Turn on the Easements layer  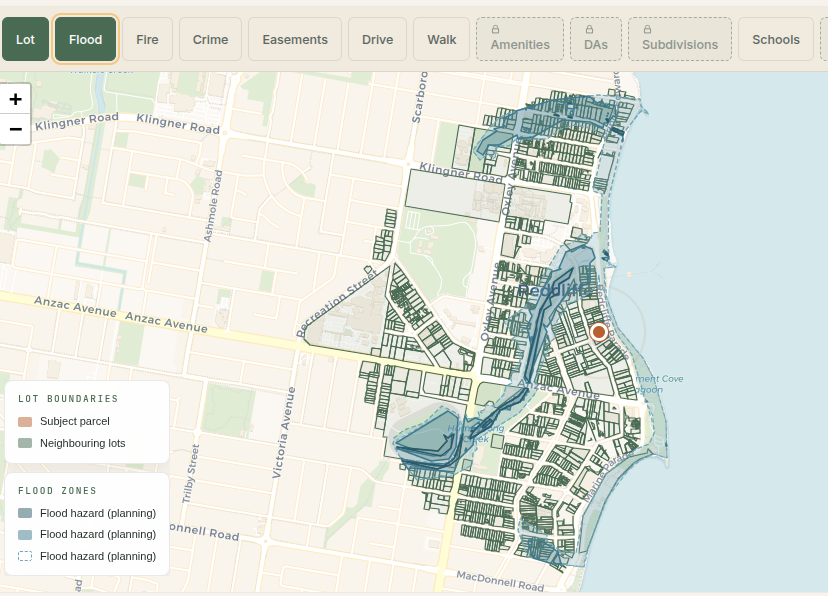tap(295, 39)
